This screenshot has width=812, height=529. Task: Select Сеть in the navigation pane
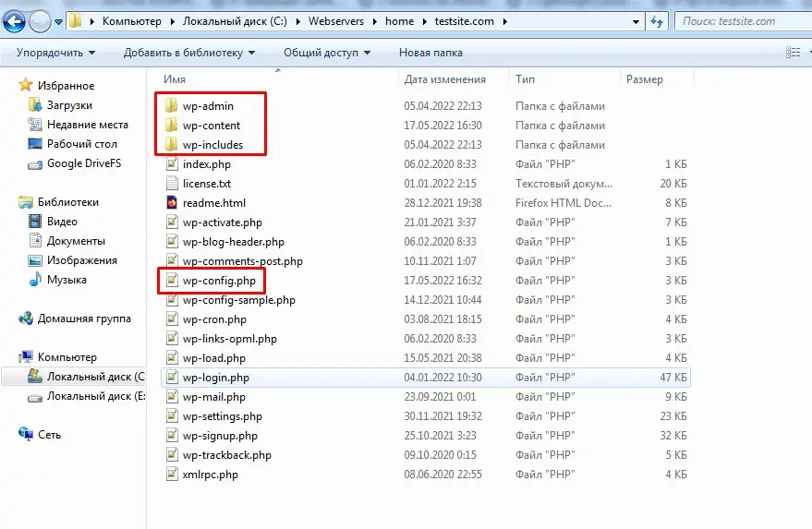pos(49,435)
